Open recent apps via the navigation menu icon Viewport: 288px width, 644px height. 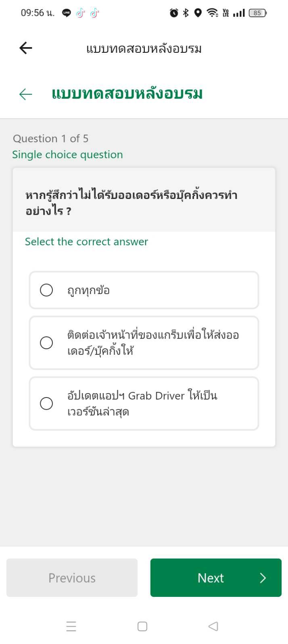71,626
